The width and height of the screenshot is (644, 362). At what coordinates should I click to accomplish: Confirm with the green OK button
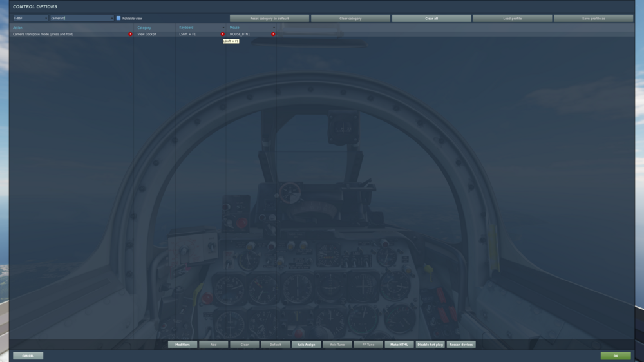pos(616,356)
